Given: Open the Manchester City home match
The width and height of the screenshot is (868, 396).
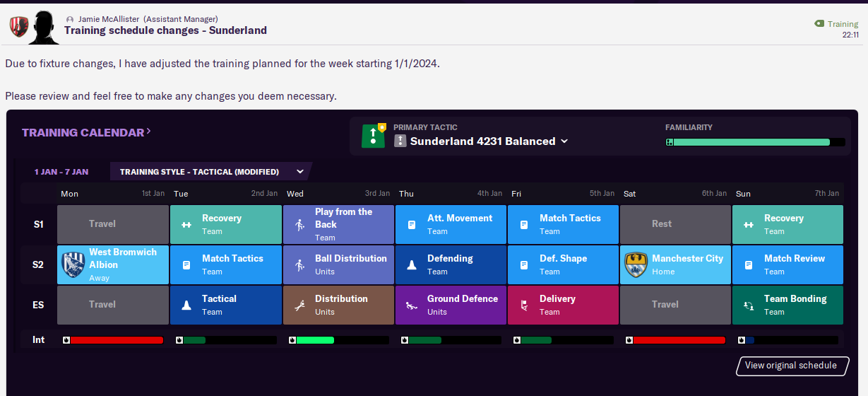Looking at the screenshot, I should [675, 264].
